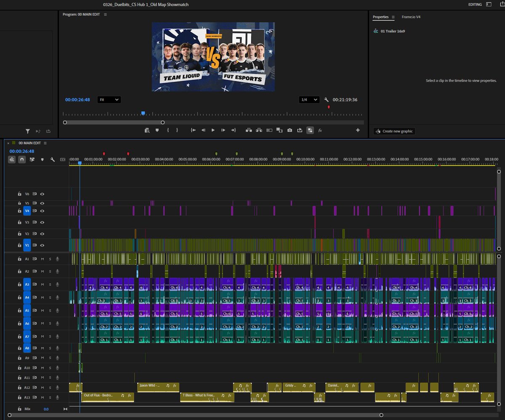Solo audio track A2
The image size is (505, 420).
click(x=50, y=271)
